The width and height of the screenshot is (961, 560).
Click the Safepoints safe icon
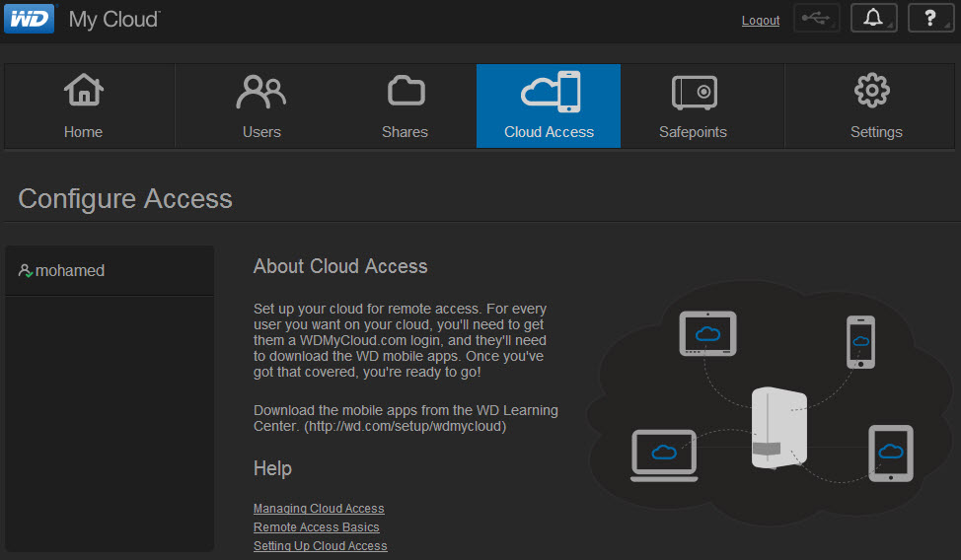694,93
